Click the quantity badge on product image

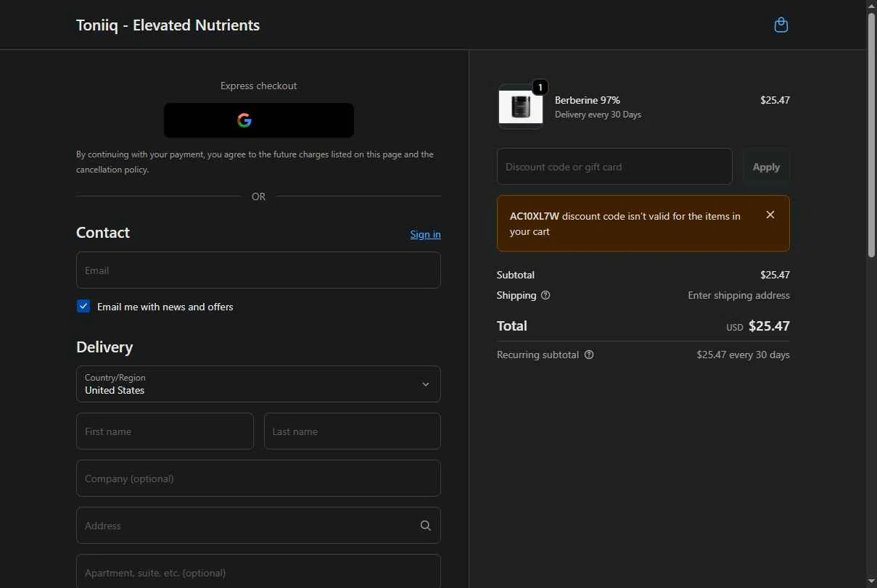[x=540, y=87]
